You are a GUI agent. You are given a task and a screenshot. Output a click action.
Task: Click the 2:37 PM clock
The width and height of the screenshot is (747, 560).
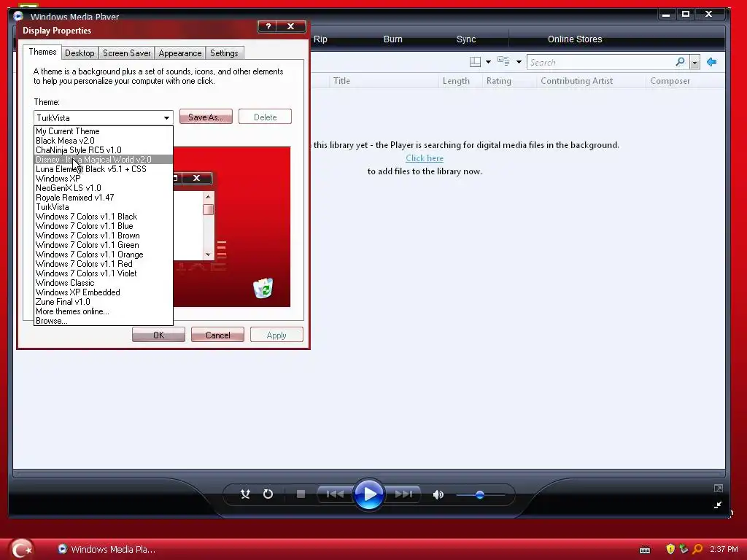point(724,549)
